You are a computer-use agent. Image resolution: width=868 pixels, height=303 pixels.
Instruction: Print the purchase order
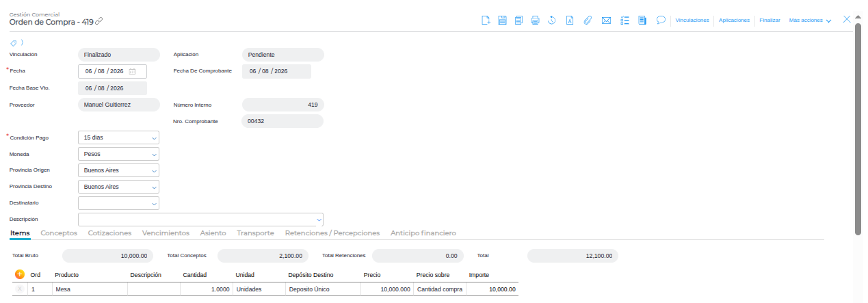(x=535, y=21)
